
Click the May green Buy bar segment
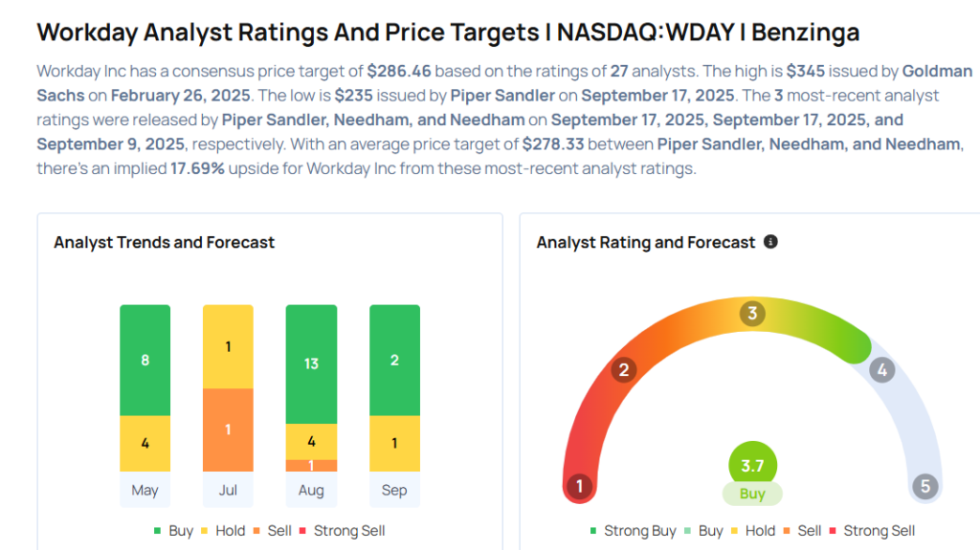coord(145,361)
